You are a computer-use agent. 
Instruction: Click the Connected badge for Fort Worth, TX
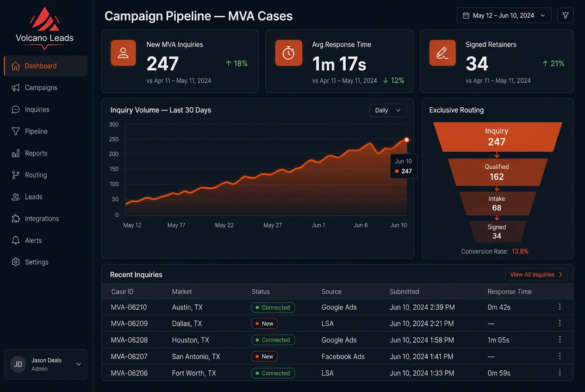pos(273,373)
